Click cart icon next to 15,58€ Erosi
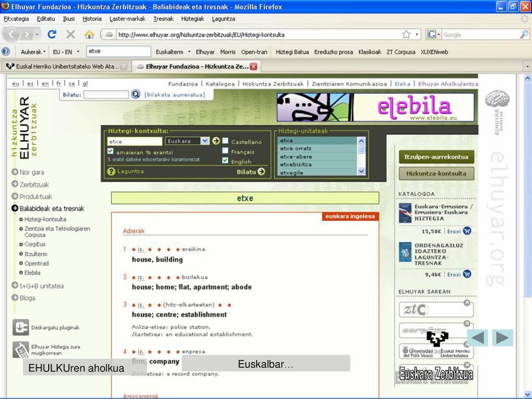532x399 pixels. [x=467, y=231]
